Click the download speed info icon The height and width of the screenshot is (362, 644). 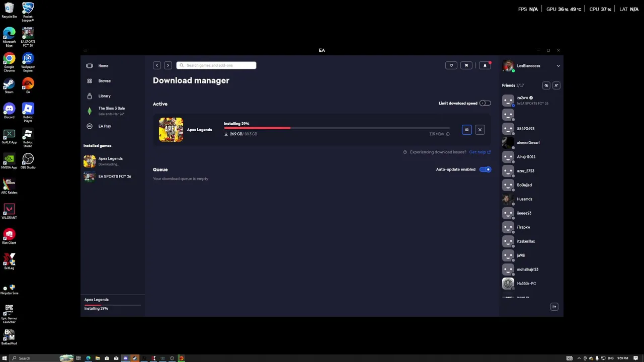tap(447, 134)
